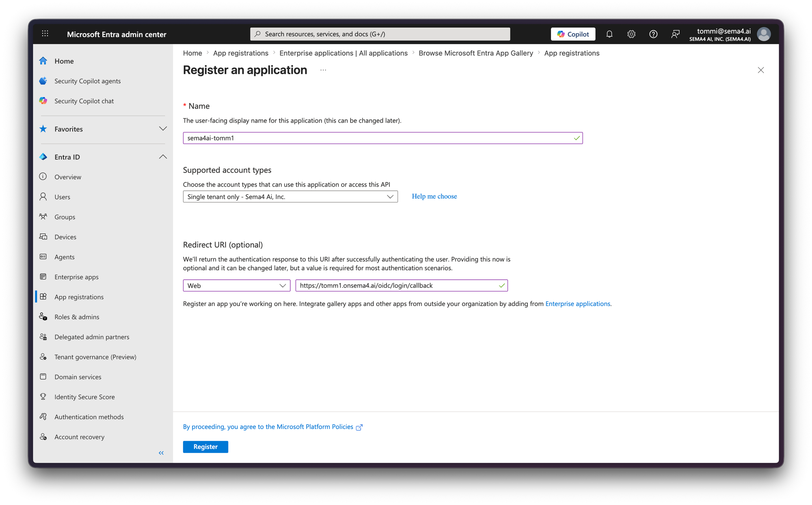Open the app launcher waffle grid
812x505 pixels.
point(45,34)
